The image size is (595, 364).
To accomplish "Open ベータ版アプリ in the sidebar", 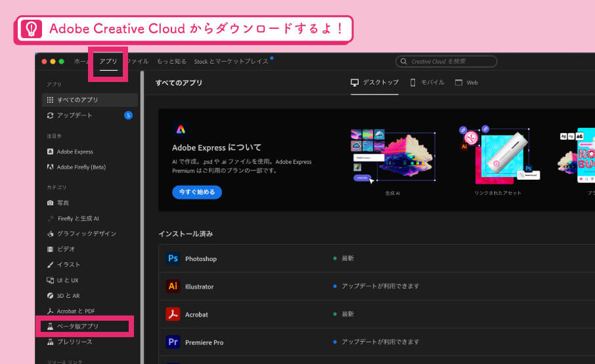I will [x=77, y=327].
